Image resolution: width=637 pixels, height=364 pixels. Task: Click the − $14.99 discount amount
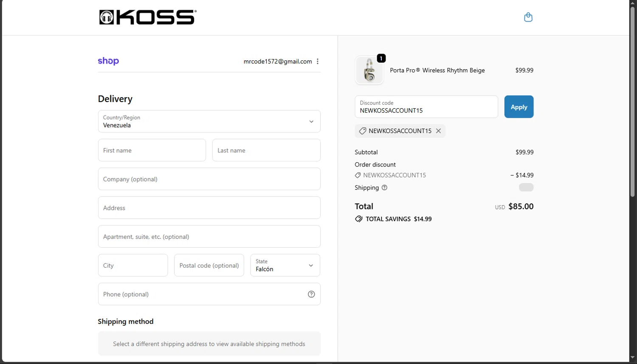[522, 175]
